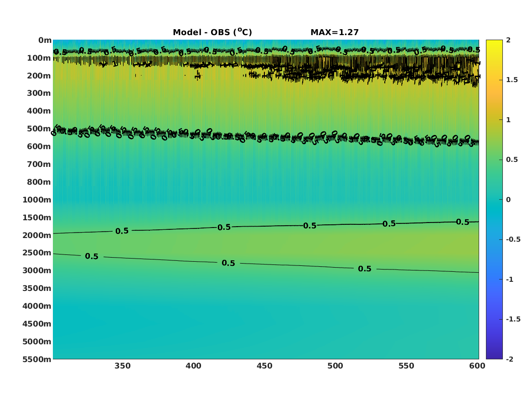Select the "700m" depth label

39,164
